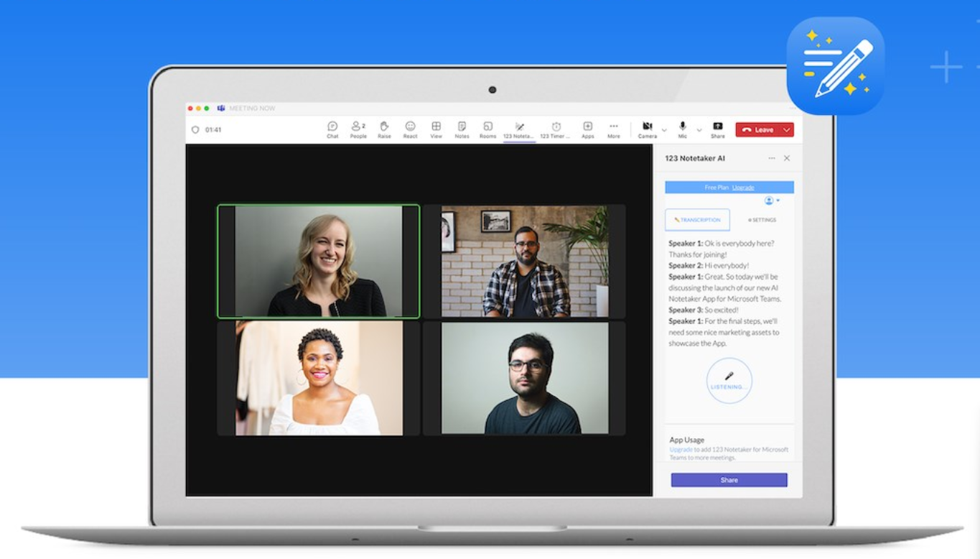Open the Chat panel

click(332, 129)
